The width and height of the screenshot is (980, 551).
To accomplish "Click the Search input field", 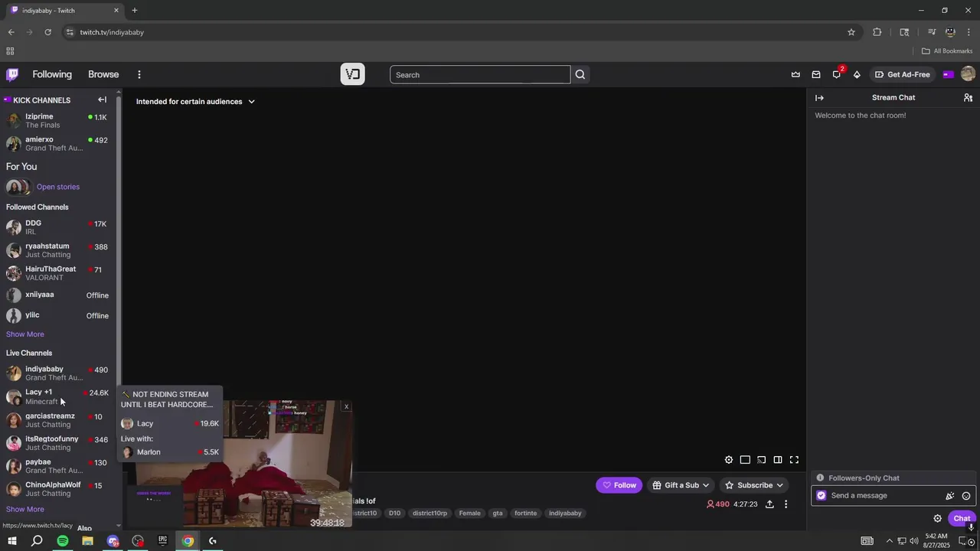I will click(x=480, y=75).
